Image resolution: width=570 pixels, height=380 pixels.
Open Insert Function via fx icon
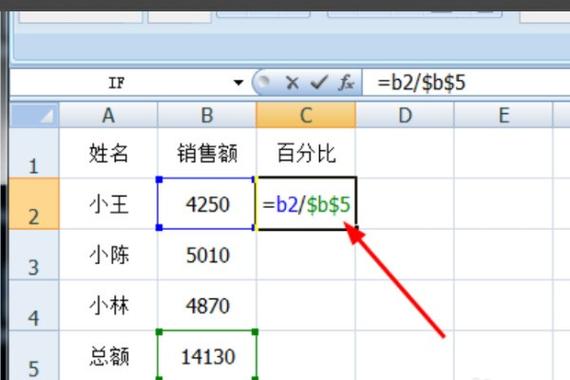click(x=346, y=83)
